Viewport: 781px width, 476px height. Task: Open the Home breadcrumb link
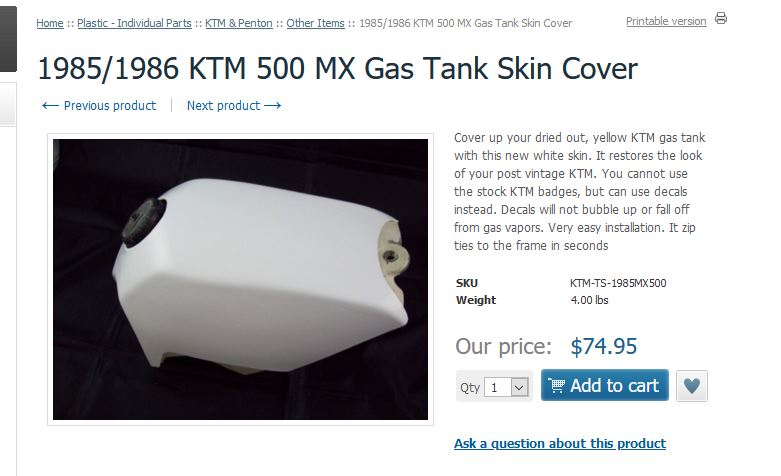coord(50,23)
